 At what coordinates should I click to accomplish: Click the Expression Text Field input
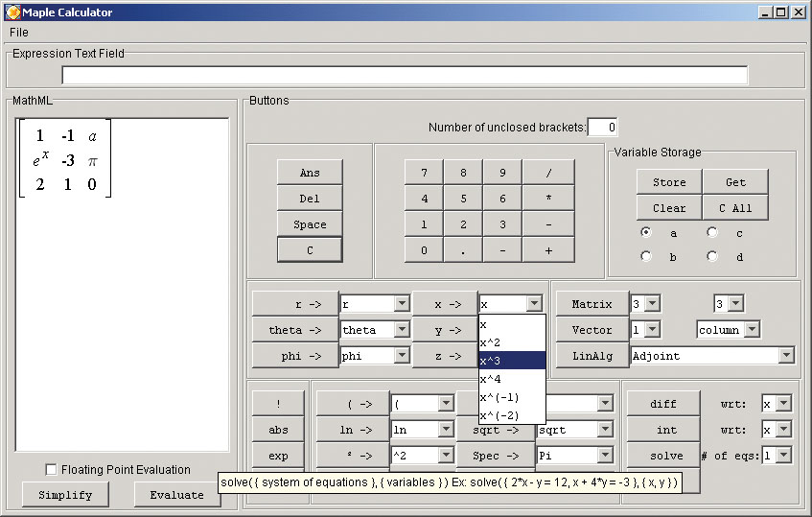click(x=405, y=75)
